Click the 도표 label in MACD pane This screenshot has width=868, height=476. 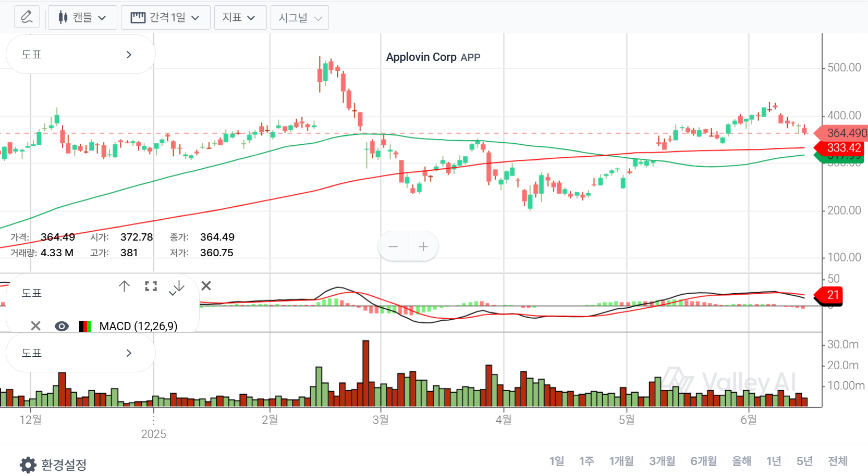click(x=31, y=293)
